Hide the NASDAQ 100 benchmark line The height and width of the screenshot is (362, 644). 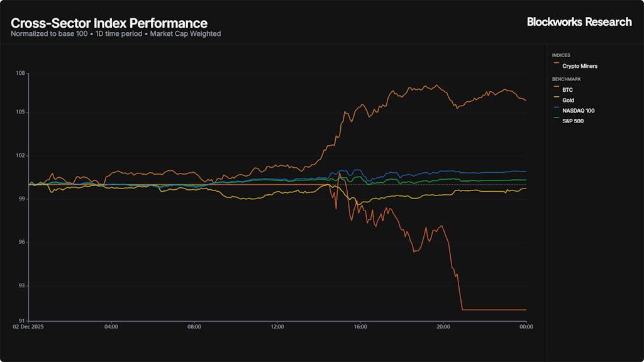pos(578,111)
